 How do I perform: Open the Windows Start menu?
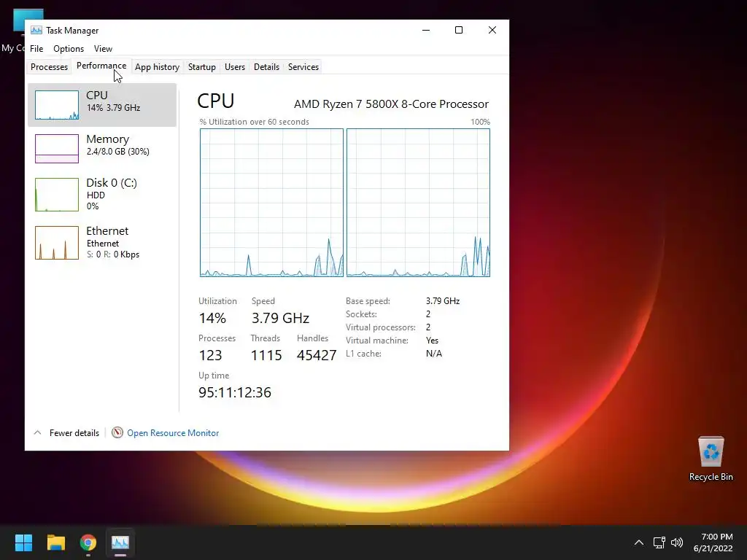tap(23, 542)
